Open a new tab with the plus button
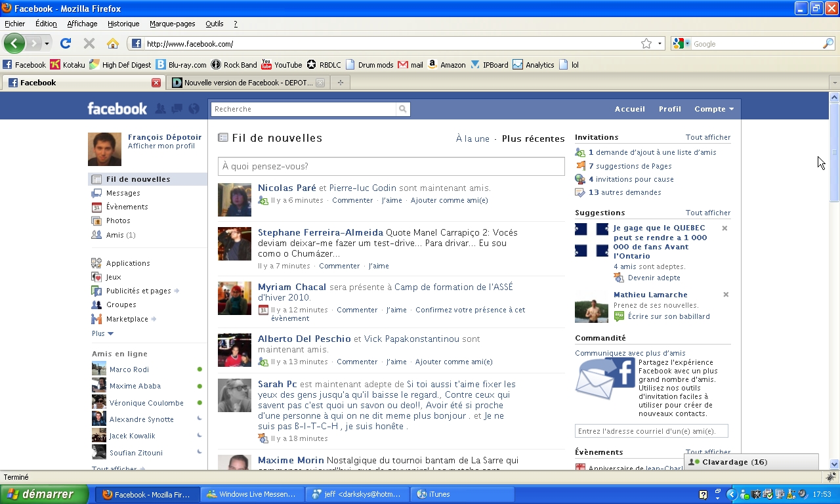Screen dimensions: 840x504 [340, 83]
